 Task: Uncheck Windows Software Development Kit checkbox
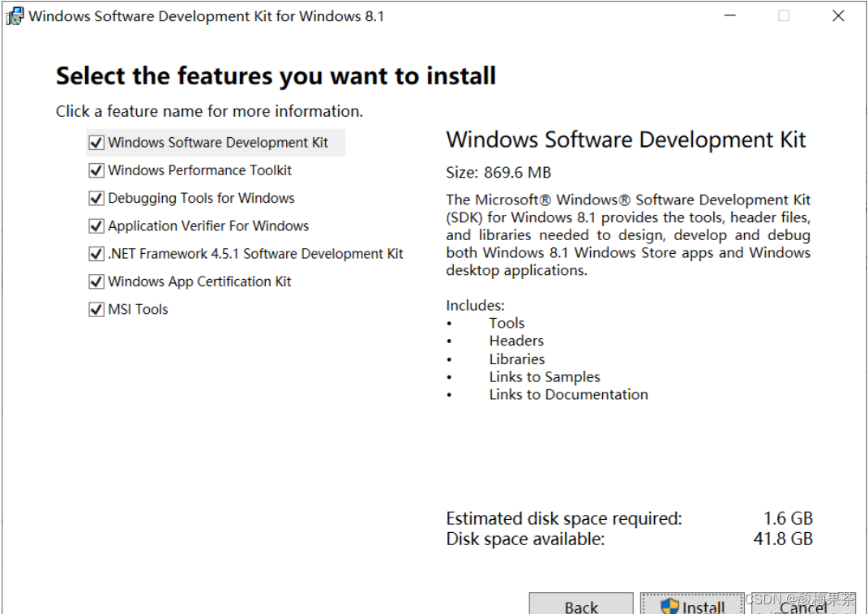pyautogui.click(x=96, y=143)
